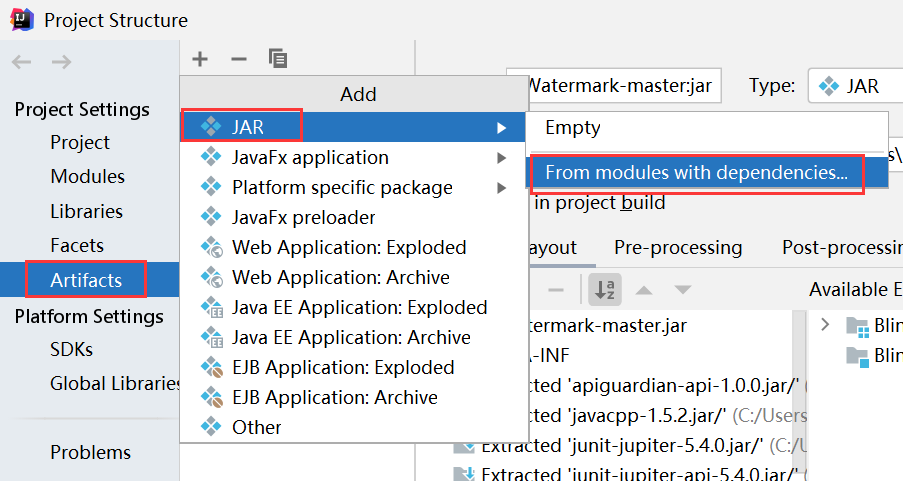The height and width of the screenshot is (481, 903).
Task: Click the Web Application: Archive icon
Action: pos(211,277)
